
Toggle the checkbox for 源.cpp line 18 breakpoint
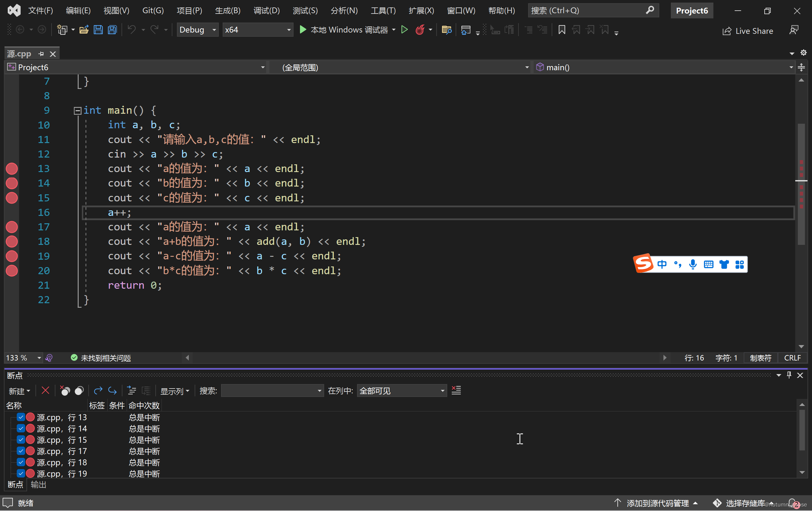pos(21,462)
